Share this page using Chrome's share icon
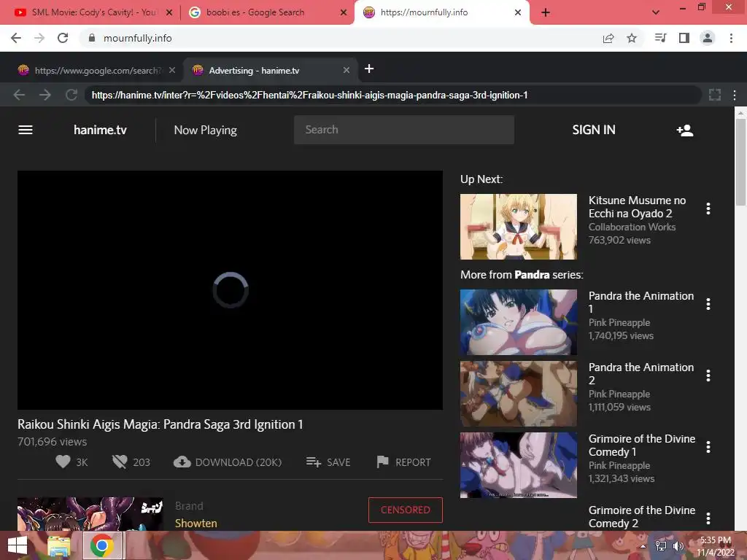747x560 pixels. tap(608, 38)
